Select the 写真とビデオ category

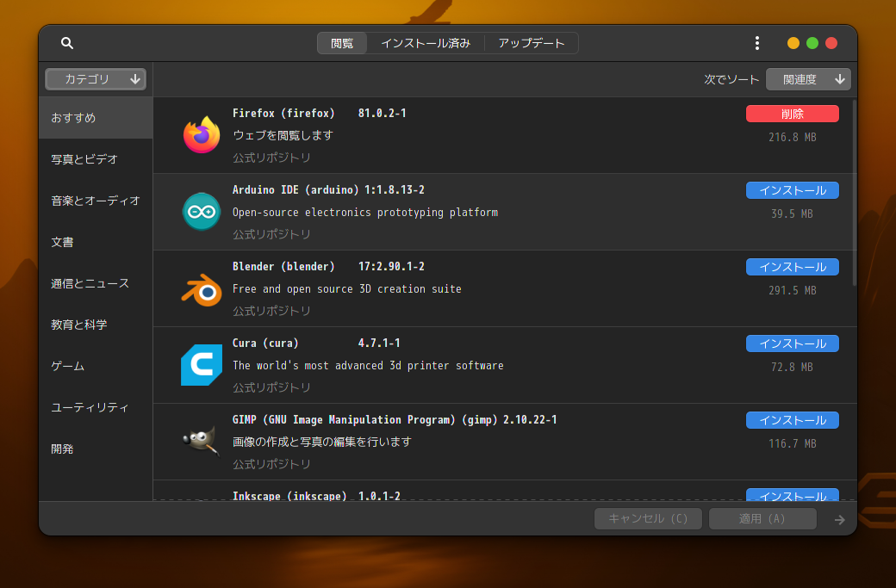pos(96,159)
